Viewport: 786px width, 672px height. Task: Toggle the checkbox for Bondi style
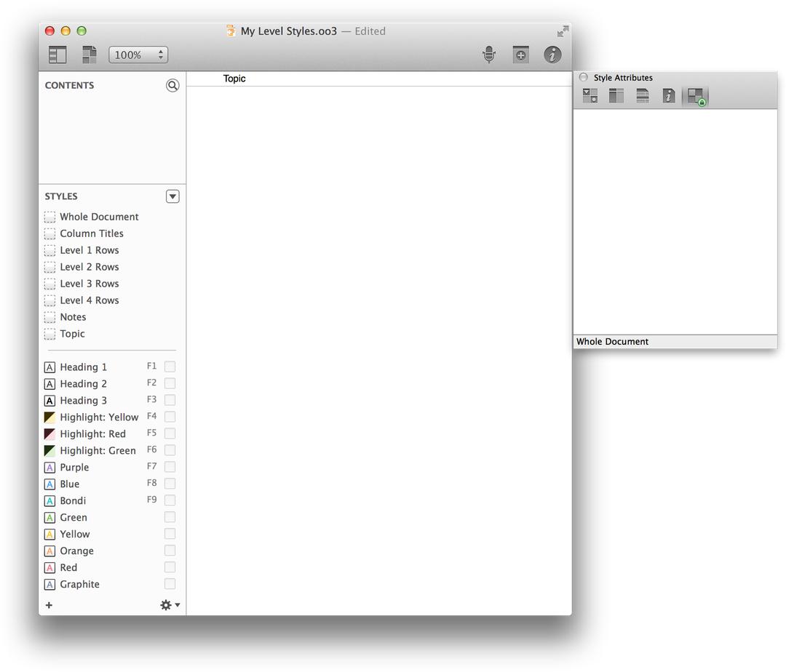(x=170, y=500)
